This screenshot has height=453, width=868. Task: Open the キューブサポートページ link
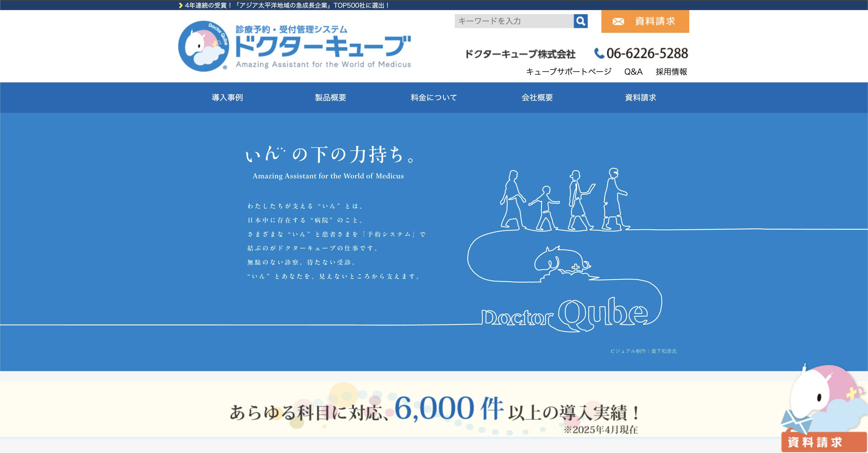569,71
